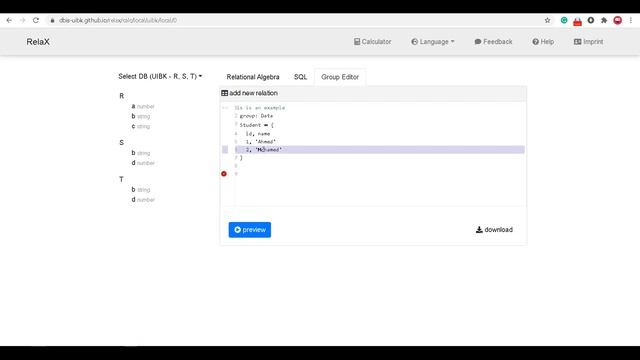Expand Select DB (UIBK - R, S, T) dropdown

pyautogui.click(x=160, y=76)
